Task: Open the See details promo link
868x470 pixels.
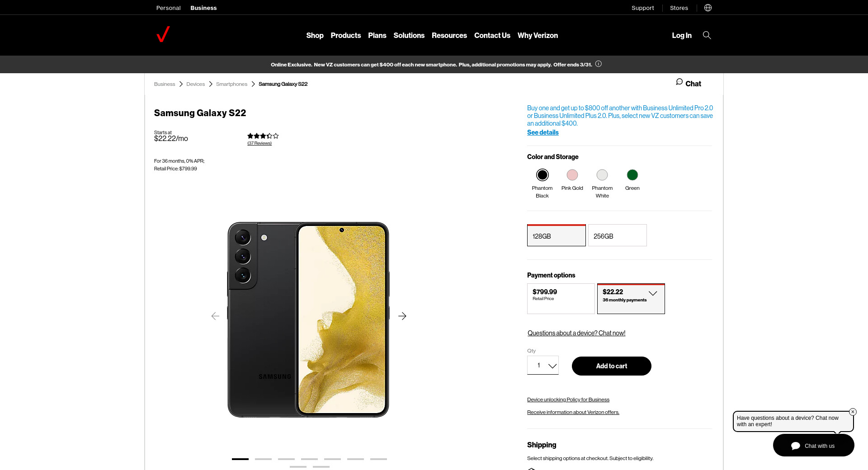Action: pos(542,132)
